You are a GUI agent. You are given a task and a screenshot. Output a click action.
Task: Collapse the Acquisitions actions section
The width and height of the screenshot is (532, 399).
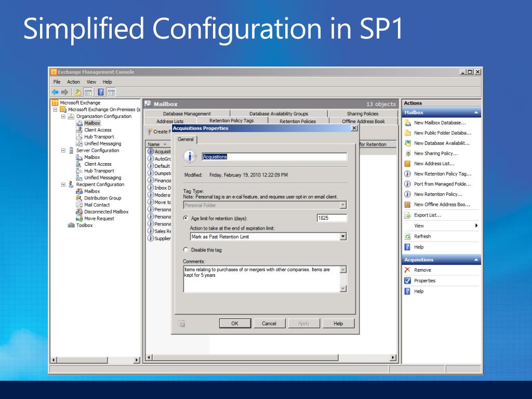(476, 260)
